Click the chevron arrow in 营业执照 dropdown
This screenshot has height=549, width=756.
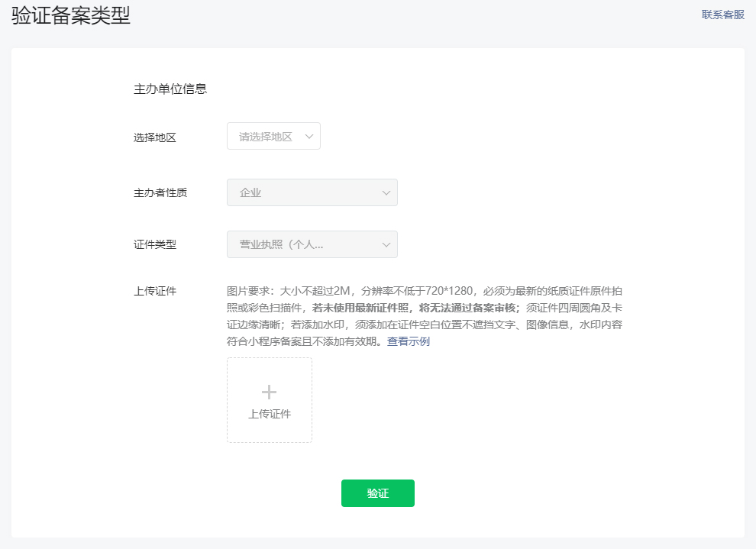[x=386, y=245]
